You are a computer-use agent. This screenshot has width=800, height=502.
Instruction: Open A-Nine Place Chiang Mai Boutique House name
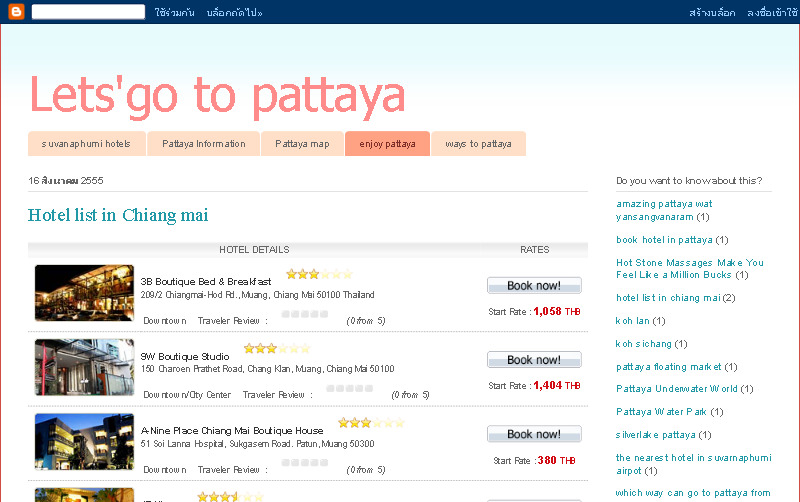coord(232,431)
